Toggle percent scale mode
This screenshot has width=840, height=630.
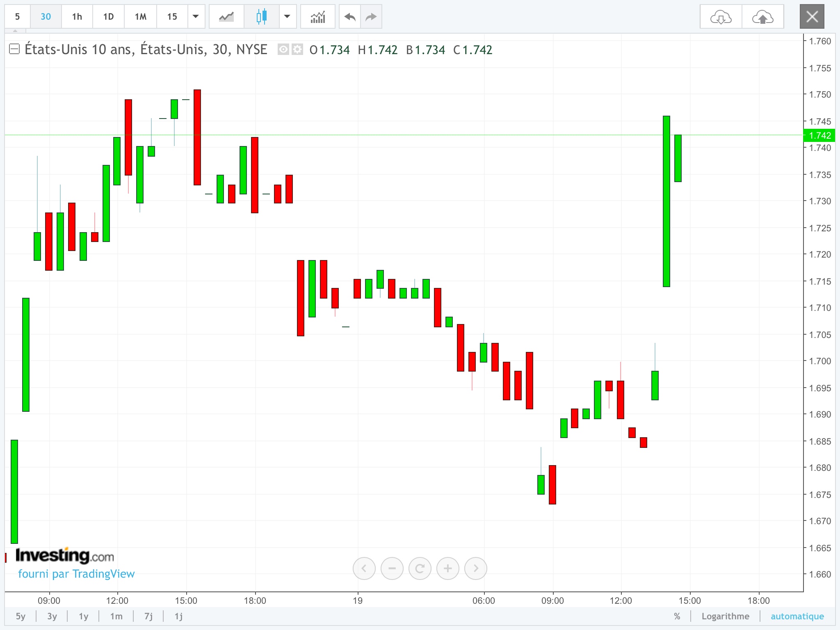(x=677, y=616)
